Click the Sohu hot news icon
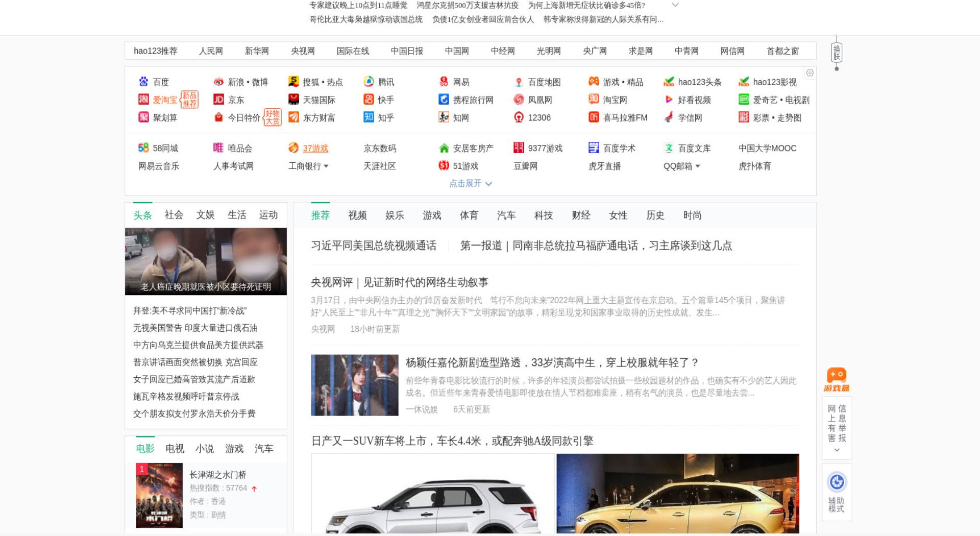This screenshot has width=980, height=536. pos(293,82)
